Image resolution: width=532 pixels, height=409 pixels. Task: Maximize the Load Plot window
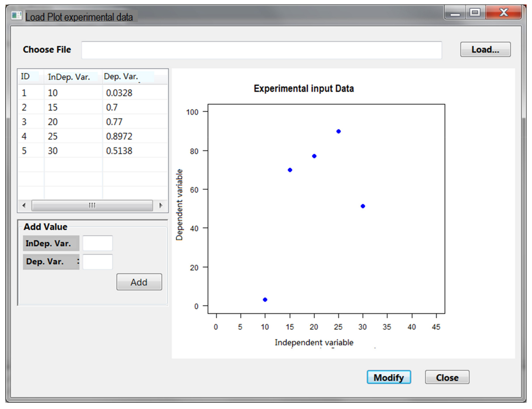tap(475, 12)
